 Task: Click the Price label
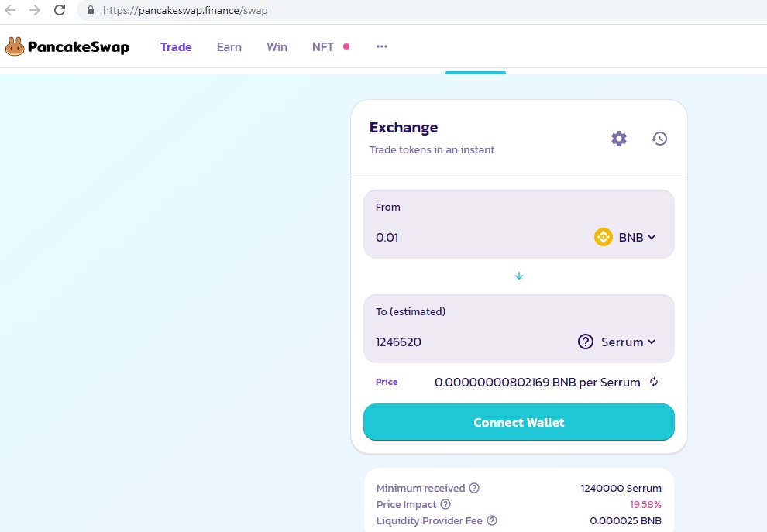pyautogui.click(x=387, y=382)
